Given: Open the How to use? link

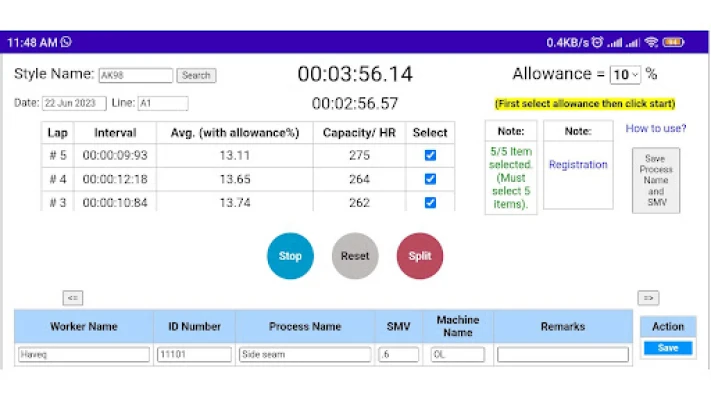Looking at the screenshot, I should pos(655,128).
